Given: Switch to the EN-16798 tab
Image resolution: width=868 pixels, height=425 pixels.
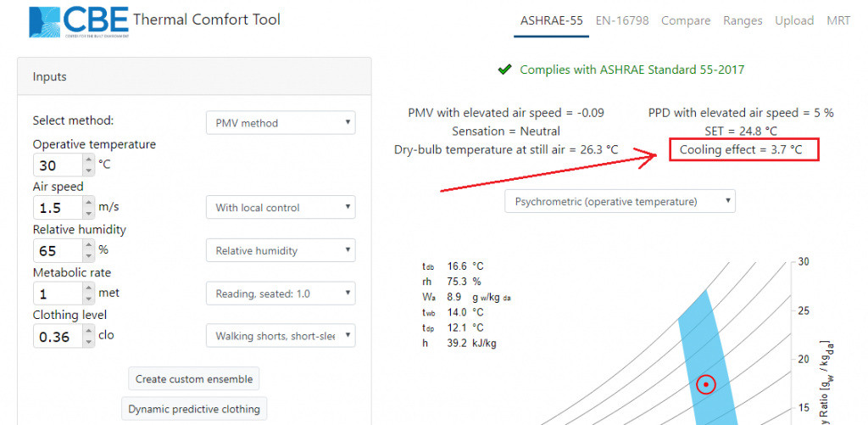Looking at the screenshot, I should click(x=622, y=21).
